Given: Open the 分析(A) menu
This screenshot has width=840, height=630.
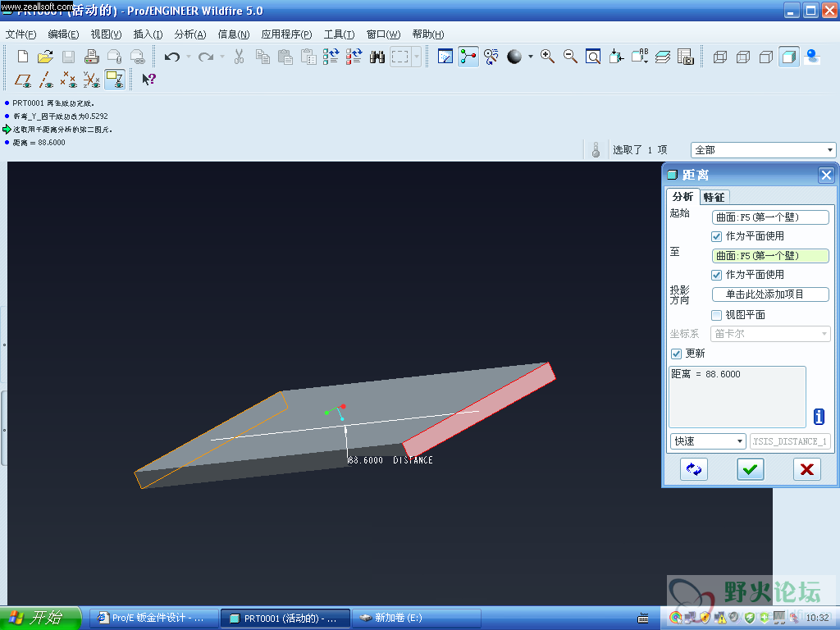Looking at the screenshot, I should 190,34.
